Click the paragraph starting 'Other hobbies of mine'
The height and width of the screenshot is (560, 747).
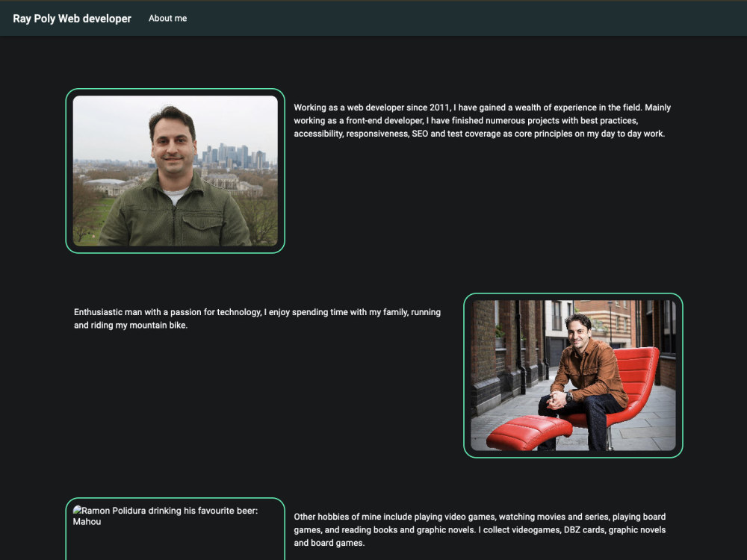(x=480, y=529)
